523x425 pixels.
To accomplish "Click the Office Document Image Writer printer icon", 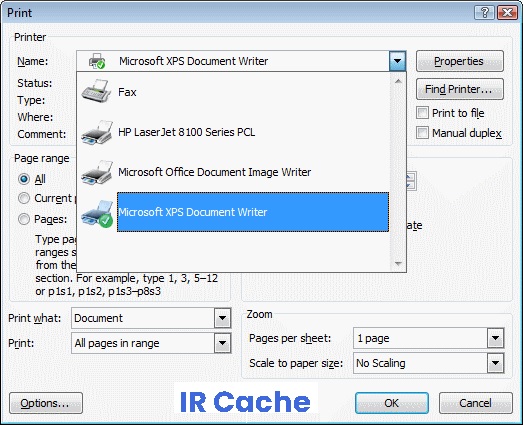I will click(x=97, y=172).
